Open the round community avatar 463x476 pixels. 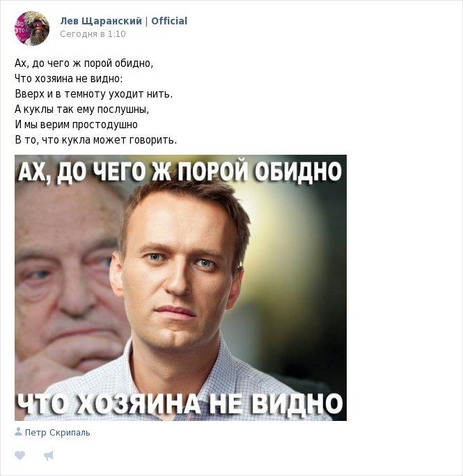[x=32, y=29]
